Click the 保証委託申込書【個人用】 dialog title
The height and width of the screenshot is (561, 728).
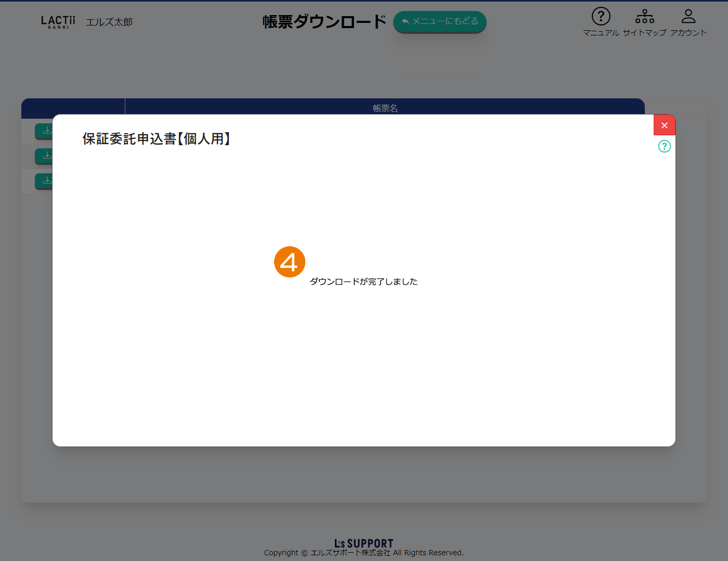click(156, 139)
